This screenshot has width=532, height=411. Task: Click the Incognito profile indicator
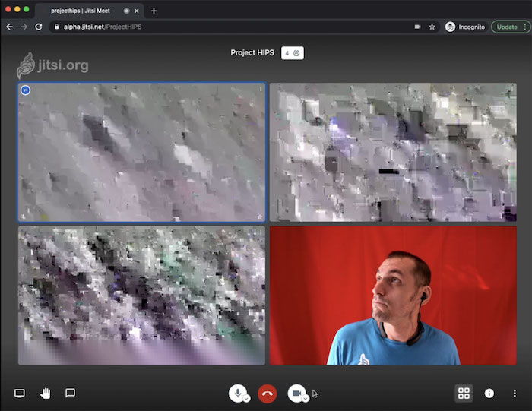pyautogui.click(x=465, y=27)
